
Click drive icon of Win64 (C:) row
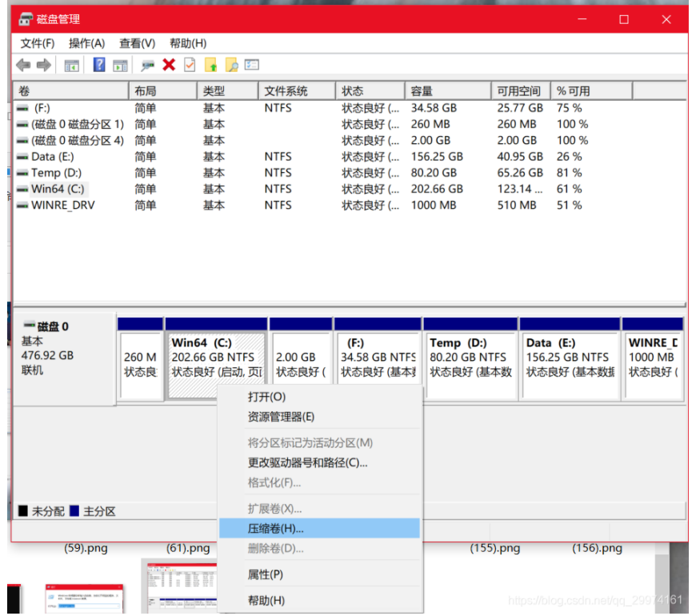coord(22,189)
